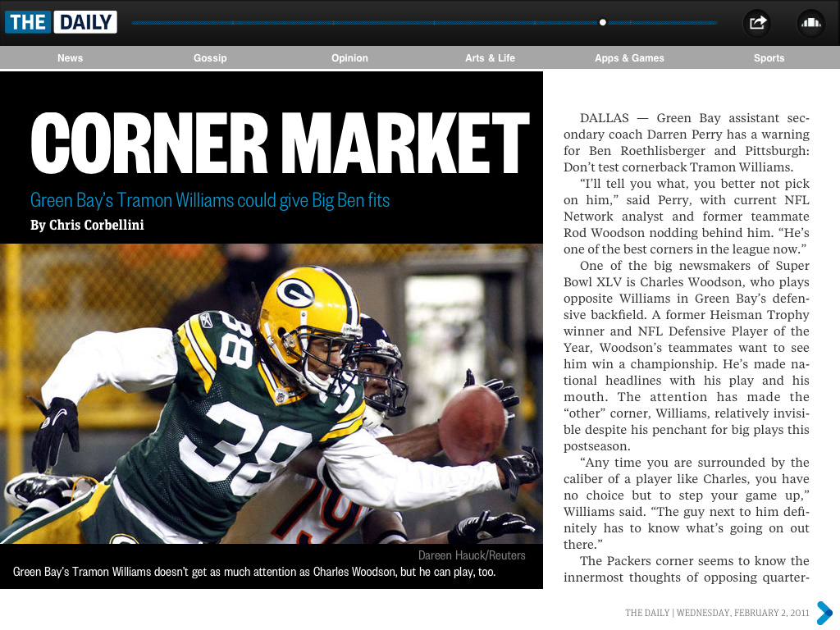Click photo credit Dareen Hauck/Reuters

pos(472,555)
